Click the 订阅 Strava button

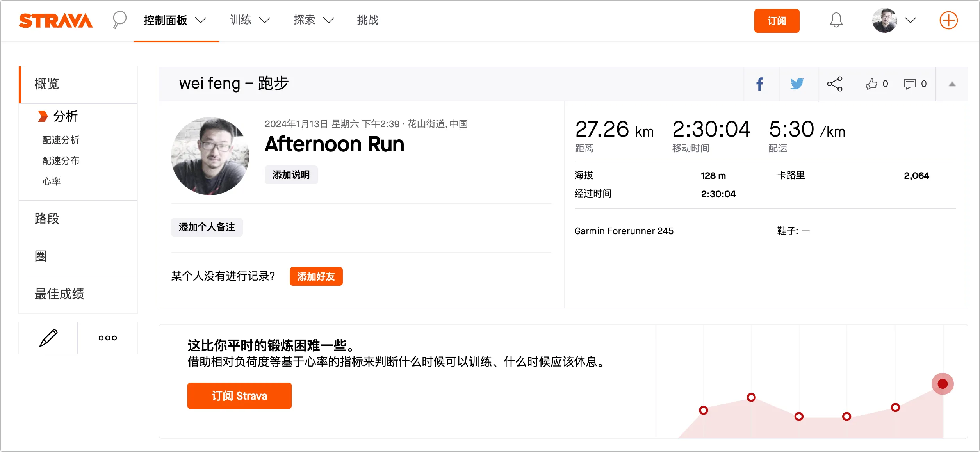[239, 396]
